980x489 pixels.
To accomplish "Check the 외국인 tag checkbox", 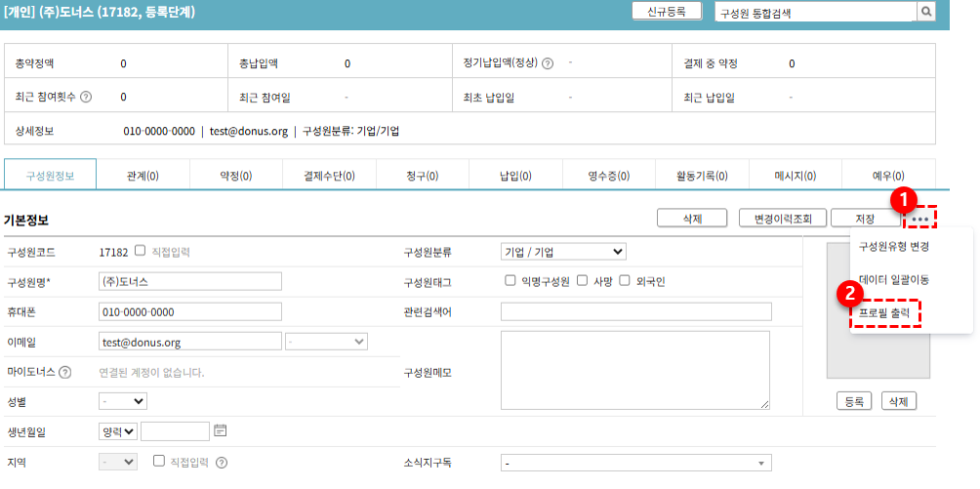I will pyautogui.click(x=624, y=281).
